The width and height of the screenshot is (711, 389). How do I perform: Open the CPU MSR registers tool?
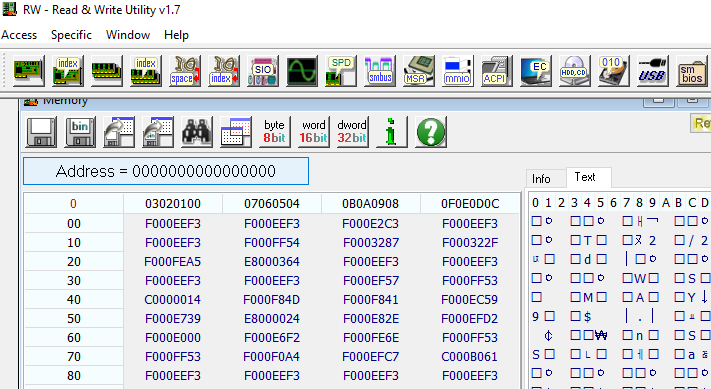[419, 71]
